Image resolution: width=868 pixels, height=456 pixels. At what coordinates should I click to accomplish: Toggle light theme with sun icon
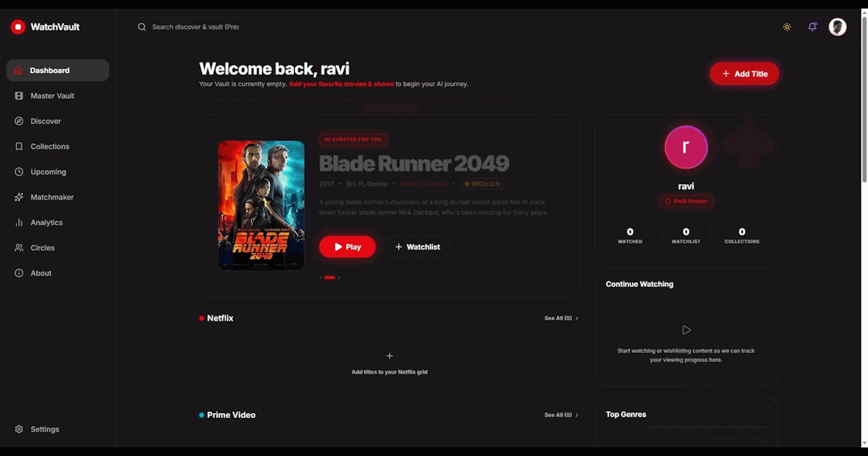click(x=787, y=27)
